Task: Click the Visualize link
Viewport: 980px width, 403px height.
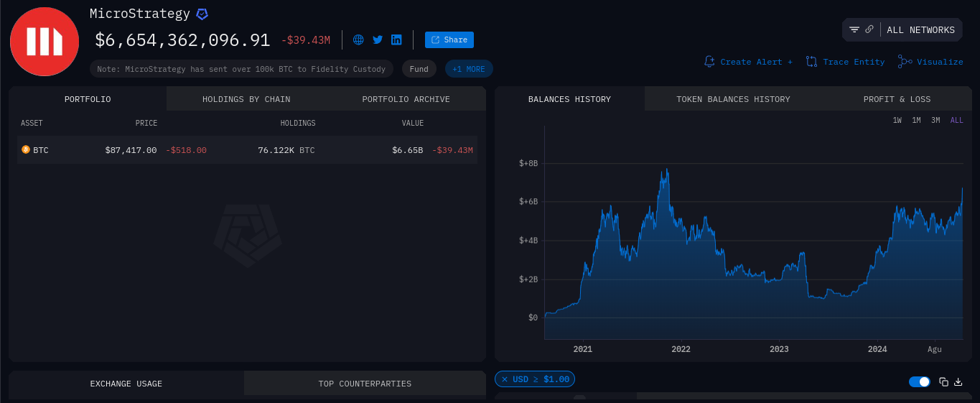Action: point(940,62)
